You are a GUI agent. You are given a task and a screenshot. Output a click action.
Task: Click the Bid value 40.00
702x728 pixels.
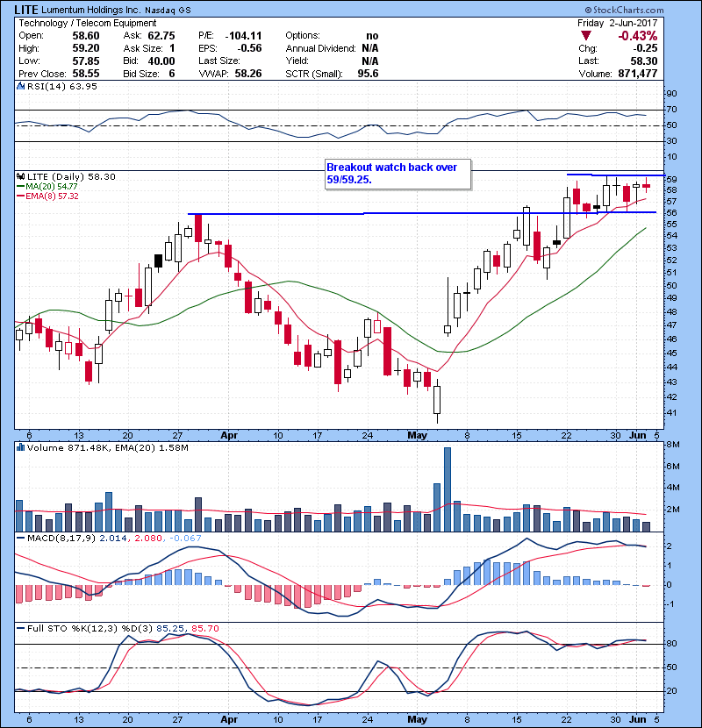pos(161,61)
